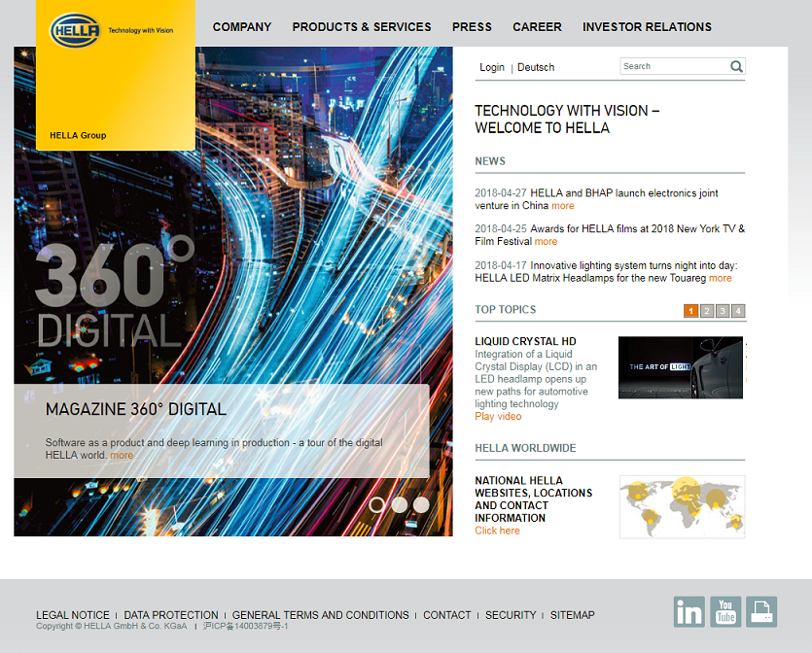Click the HELLA logo
812x653 pixels.
(x=75, y=30)
